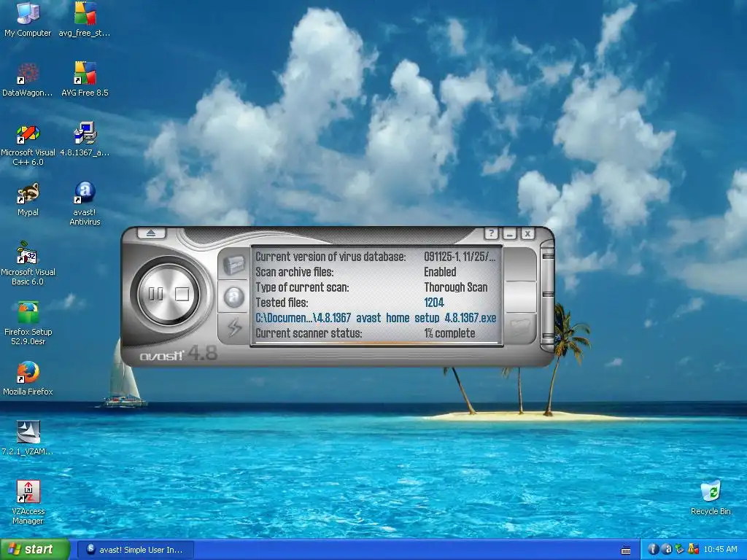Screen dimensions: 747x560
Task: Click the 'Tested files' count 1204
Action: click(x=434, y=303)
